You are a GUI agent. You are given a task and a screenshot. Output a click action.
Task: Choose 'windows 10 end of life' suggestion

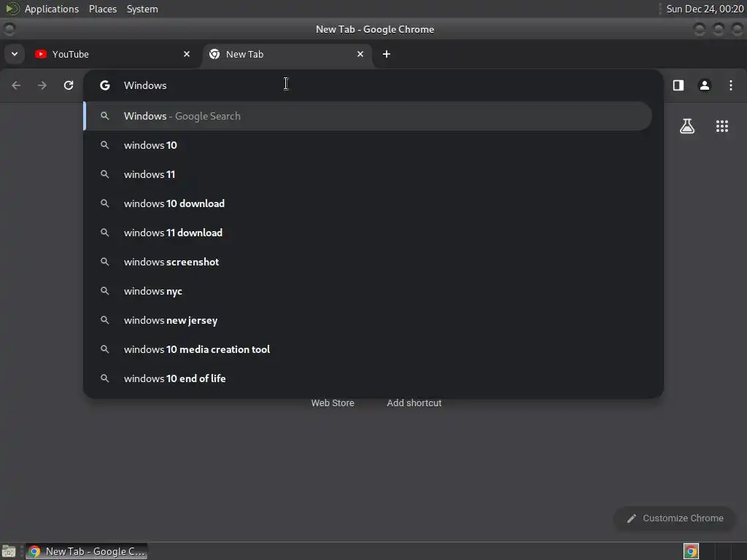[368, 378]
